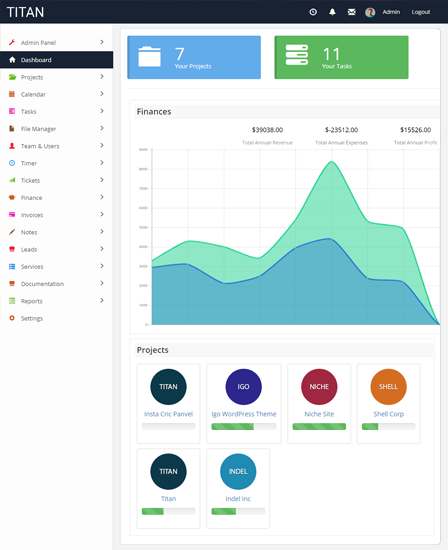Click the server icon on Your Tasks card
The image size is (448, 550).
pyautogui.click(x=296, y=55)
